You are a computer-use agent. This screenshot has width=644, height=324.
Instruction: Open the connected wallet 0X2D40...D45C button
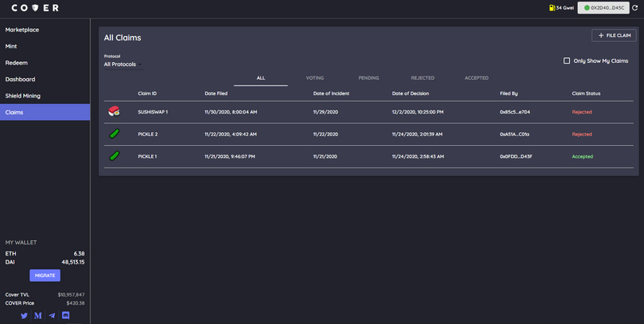603,8
